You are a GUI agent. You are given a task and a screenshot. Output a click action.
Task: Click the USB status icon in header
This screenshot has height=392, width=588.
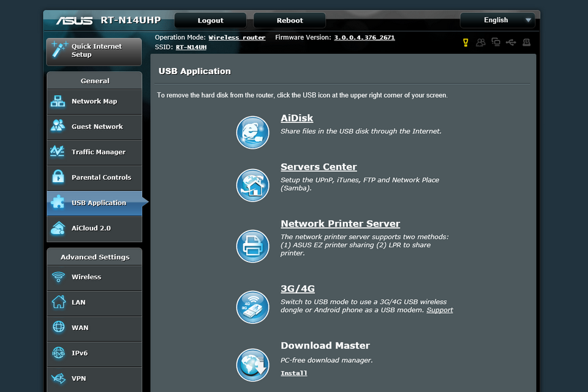pos(511,42)
